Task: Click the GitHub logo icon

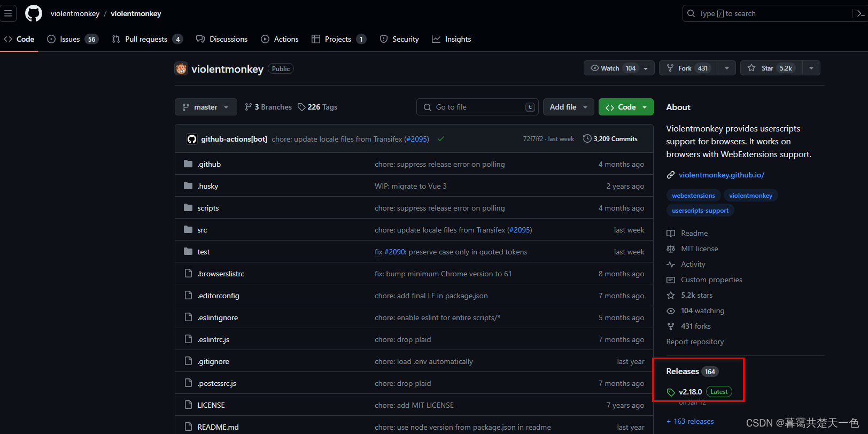Action: tap(34, 13)
